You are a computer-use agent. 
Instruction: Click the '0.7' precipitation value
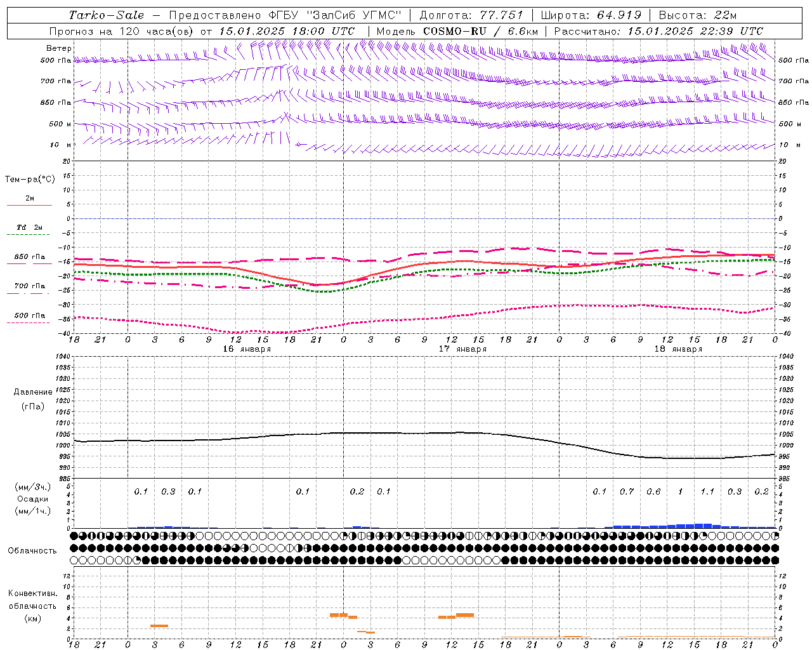click(627, 492)
